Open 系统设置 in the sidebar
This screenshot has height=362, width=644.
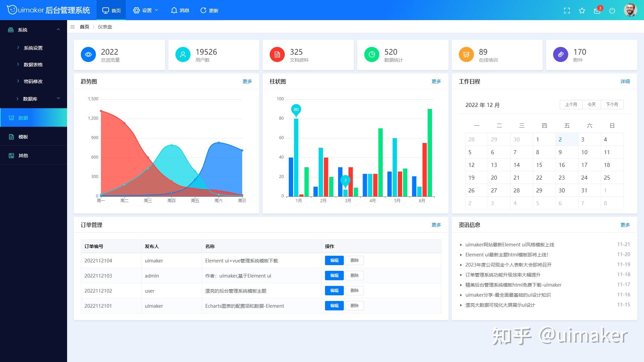(33, 48)
